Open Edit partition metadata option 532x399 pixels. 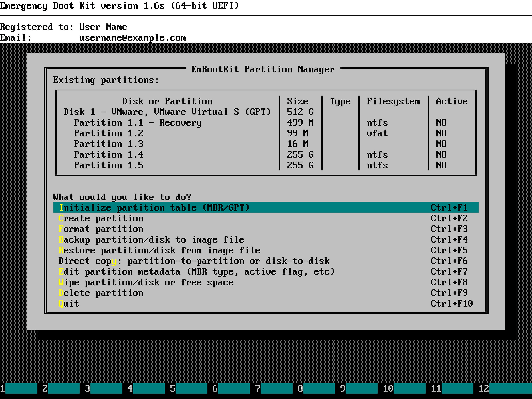[x=196, y=272]
